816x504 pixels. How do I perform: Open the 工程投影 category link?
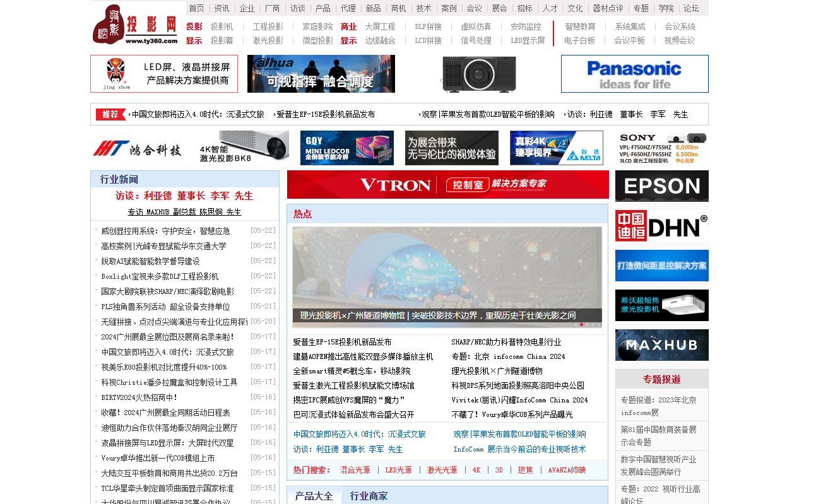(x=268, y=26)
